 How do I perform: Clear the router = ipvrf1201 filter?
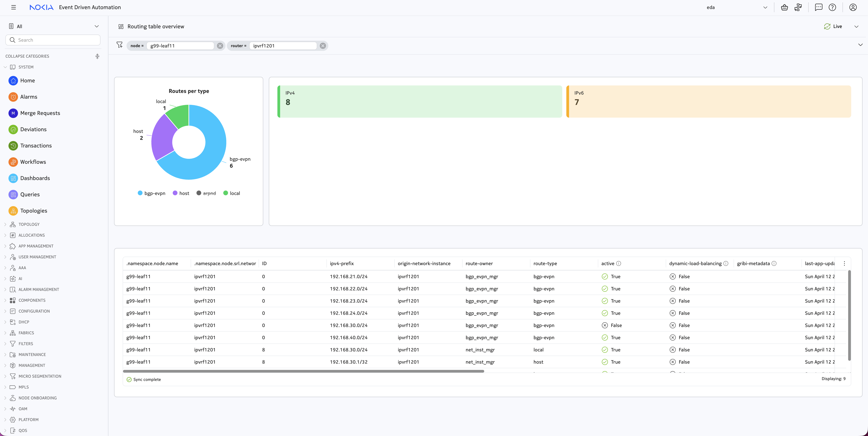pos(323,46)
